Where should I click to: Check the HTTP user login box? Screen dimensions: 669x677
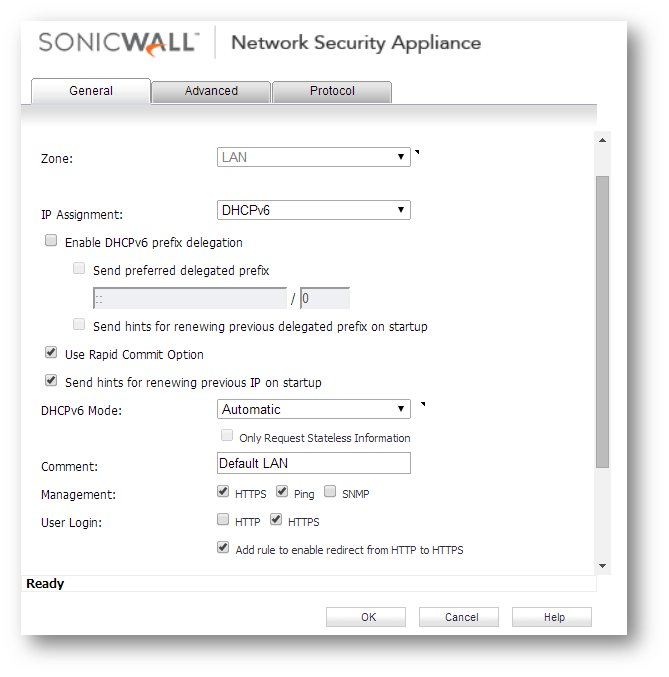(223, 519)
